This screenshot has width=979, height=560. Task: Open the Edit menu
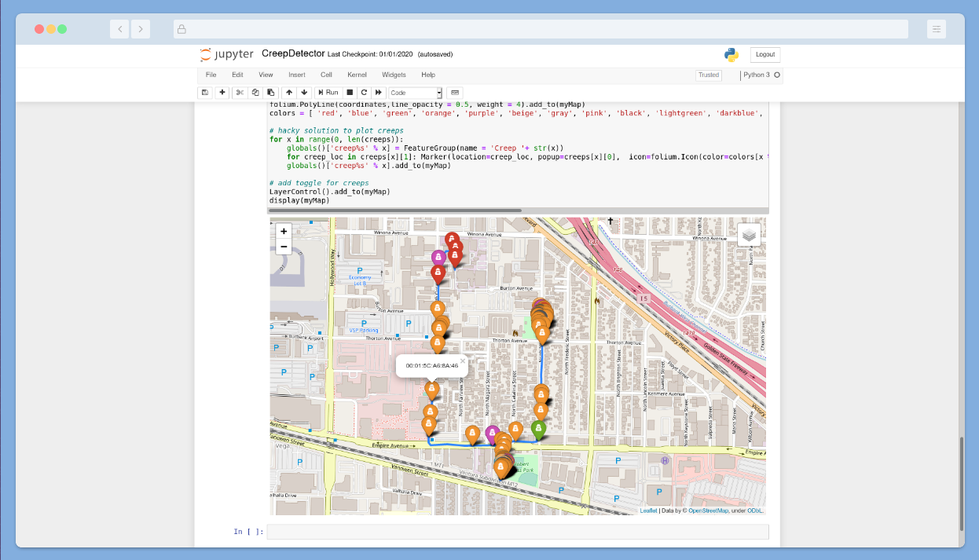[x=237, y=75]
